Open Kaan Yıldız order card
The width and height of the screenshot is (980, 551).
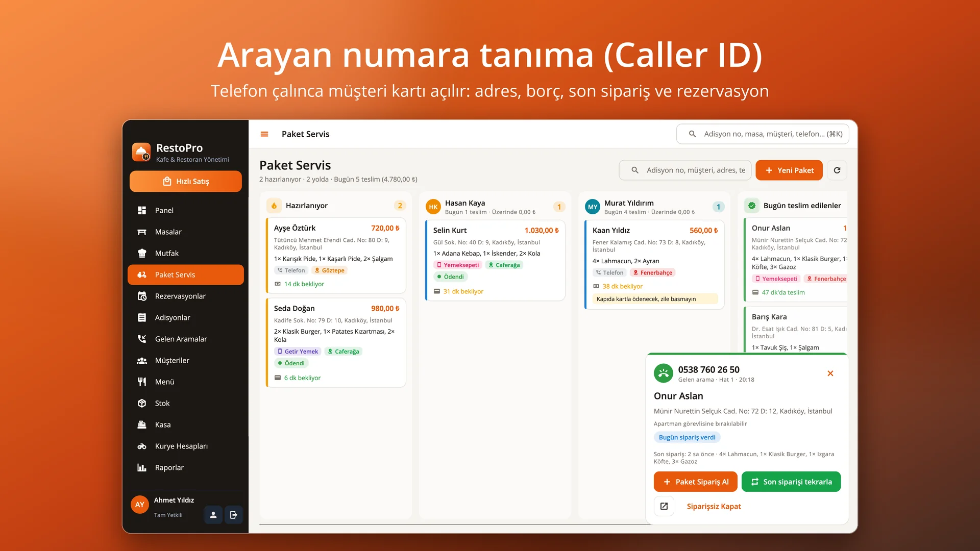(x=654, y=265)
